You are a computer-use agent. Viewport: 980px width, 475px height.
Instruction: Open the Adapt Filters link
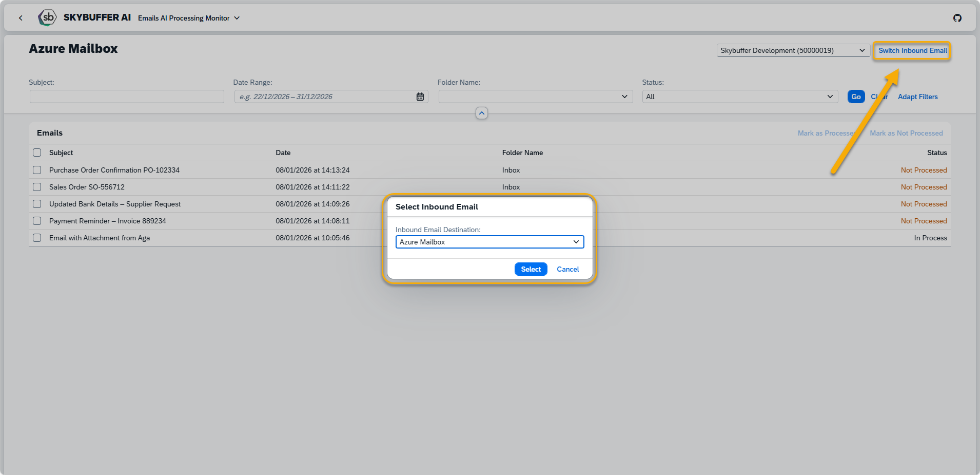pyautogui.click(x=917, y=97)
